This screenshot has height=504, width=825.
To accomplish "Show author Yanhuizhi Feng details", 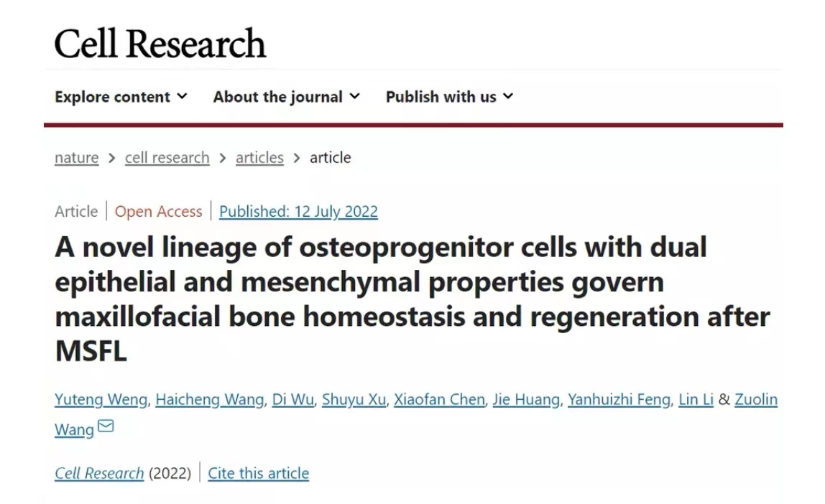I will (x=619, y=400).
